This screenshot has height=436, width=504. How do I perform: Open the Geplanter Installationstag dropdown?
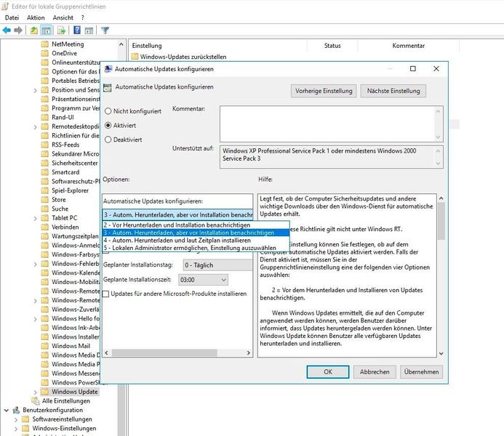point(218,265)
